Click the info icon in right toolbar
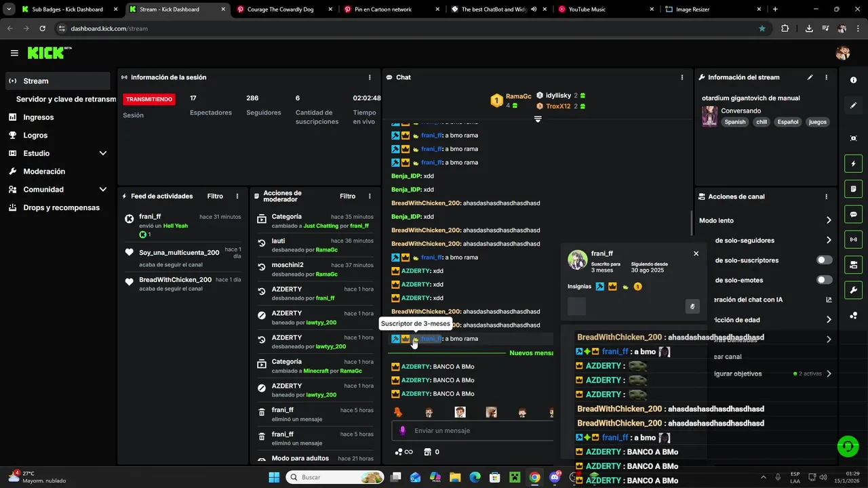Viewport: 868px width, 488px height. point(853,80)
